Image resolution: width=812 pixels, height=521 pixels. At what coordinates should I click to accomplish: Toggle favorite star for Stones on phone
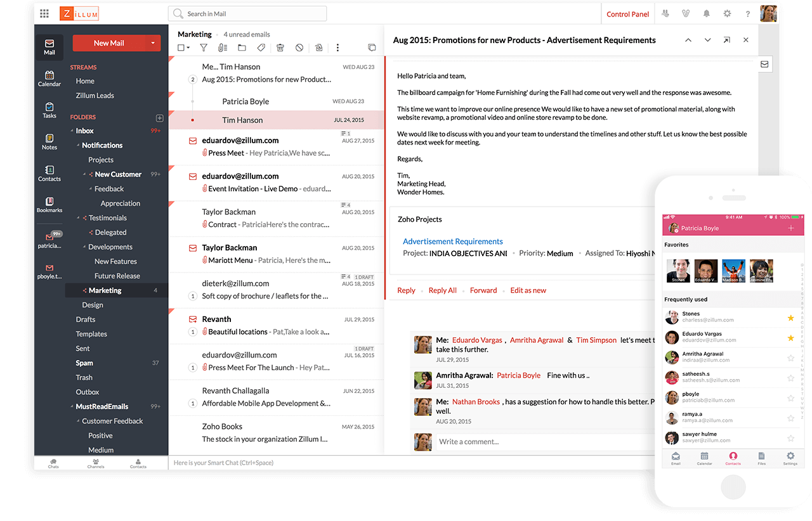coord(790,318)
